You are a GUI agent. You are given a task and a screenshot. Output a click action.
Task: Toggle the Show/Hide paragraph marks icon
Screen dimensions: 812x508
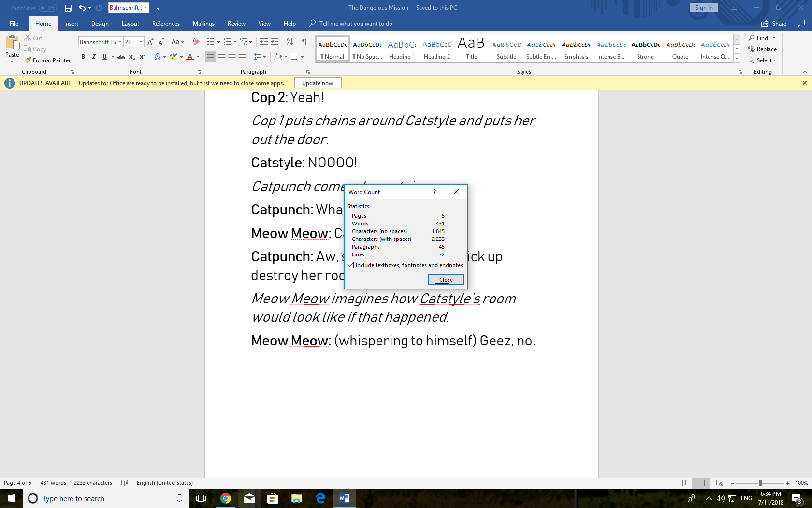[304, 42]
